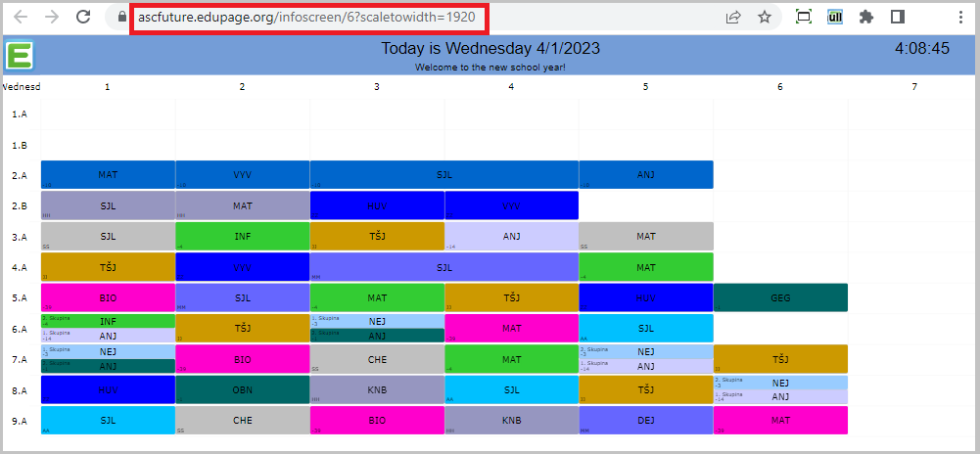Click the INF lesson in row 3.A
The width and height of the screenshot is (980, 454).
[x=243, y=236]
